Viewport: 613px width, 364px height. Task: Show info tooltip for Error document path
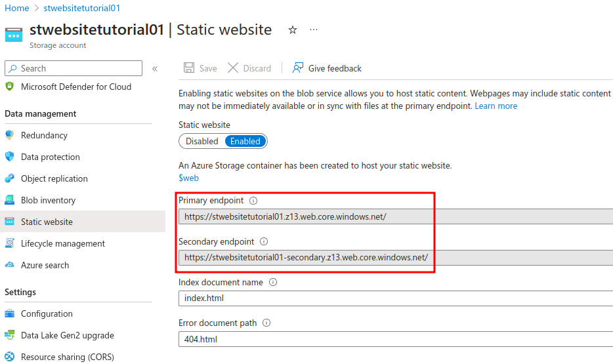coord(266,323)
